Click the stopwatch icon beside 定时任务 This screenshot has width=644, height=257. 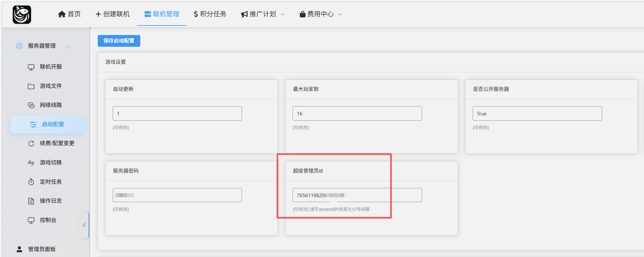click(x=31, y=182)
